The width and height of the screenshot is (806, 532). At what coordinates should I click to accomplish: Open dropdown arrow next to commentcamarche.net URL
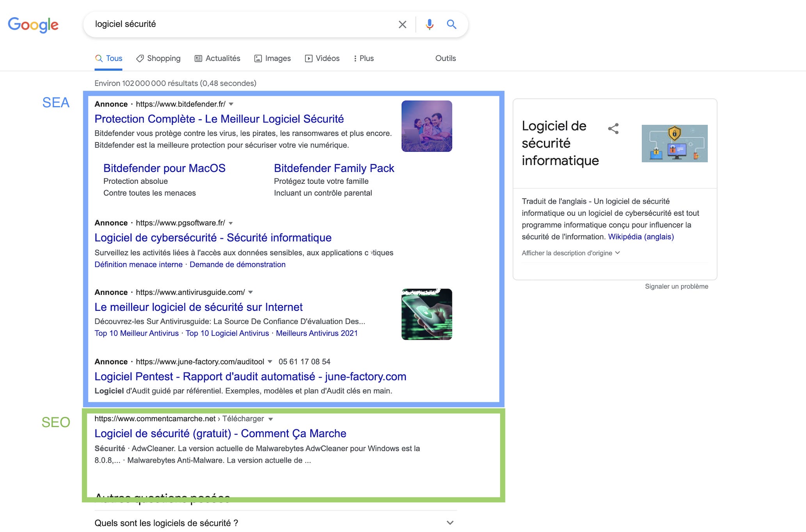(x=270, y=419)
